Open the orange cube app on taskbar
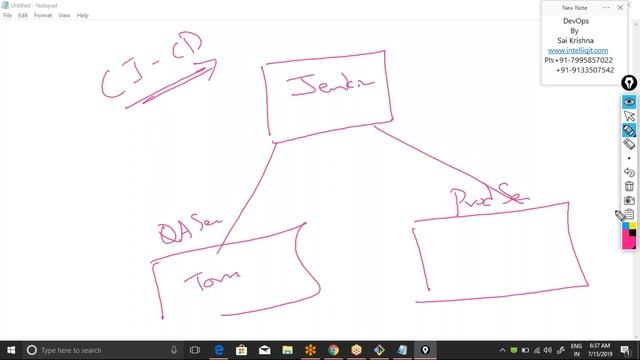640x360 pixels. [356, 350]
